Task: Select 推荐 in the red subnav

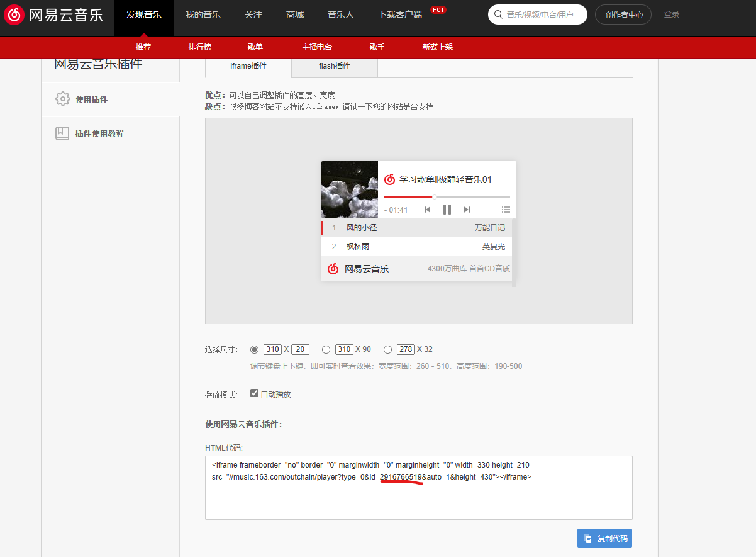Action: [x=143, y=47]
